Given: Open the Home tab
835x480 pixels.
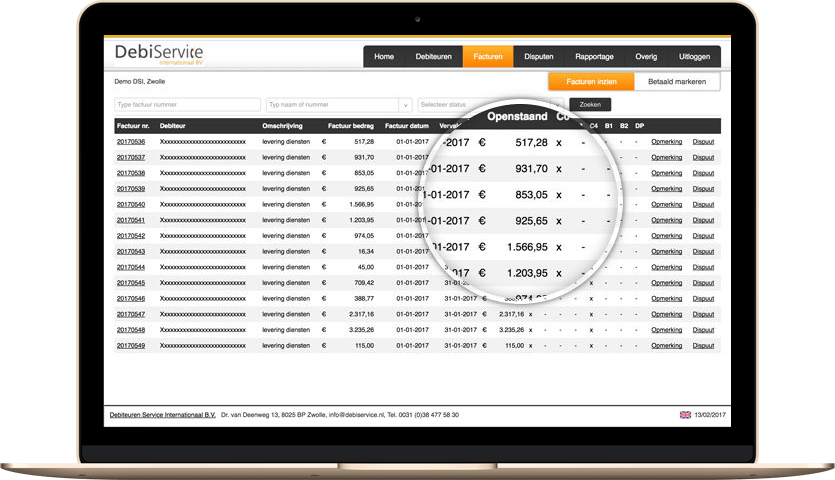Looking at the screenshot, I should click(x=384, y=57).
